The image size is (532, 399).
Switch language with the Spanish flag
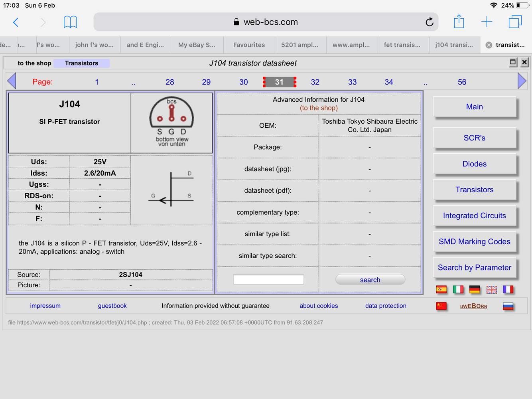[441, 290]
